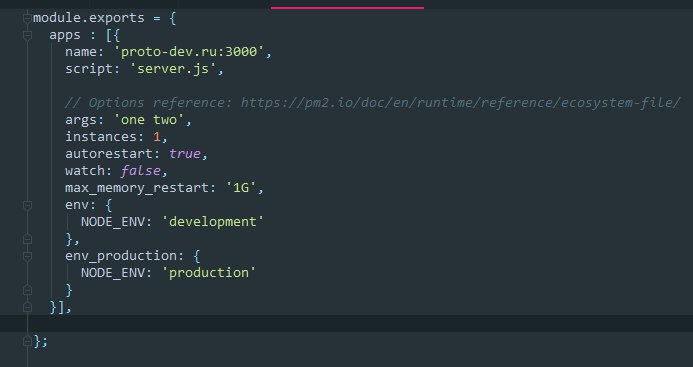Click the autorestart property key
This screenshot has height=367, width=693.
point(109,154)
